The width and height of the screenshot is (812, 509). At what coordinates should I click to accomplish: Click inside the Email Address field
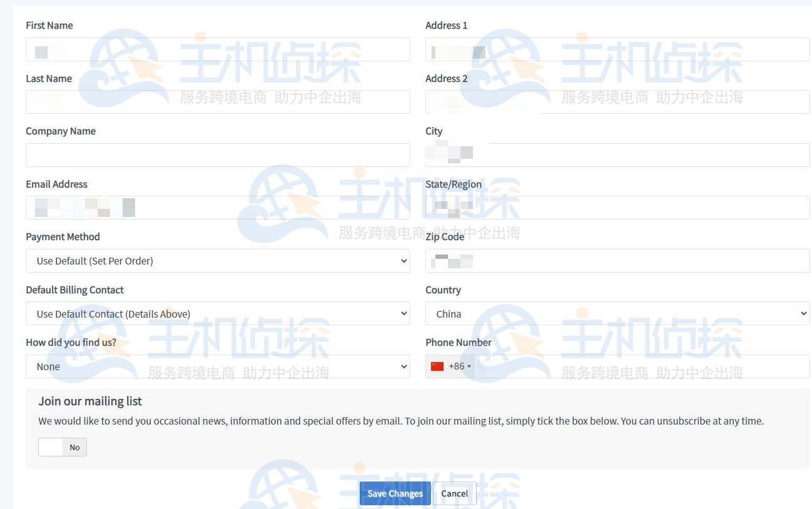click(x=217, y=207)
